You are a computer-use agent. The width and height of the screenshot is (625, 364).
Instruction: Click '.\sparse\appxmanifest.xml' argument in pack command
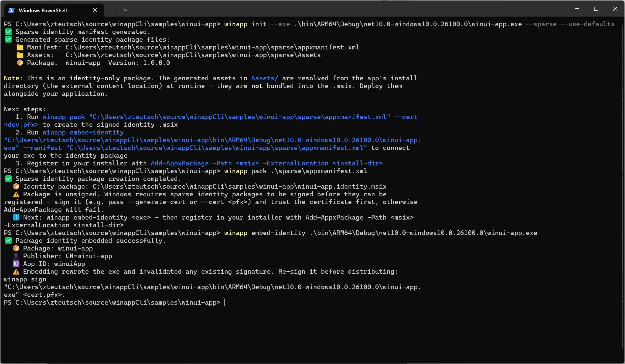319,171
